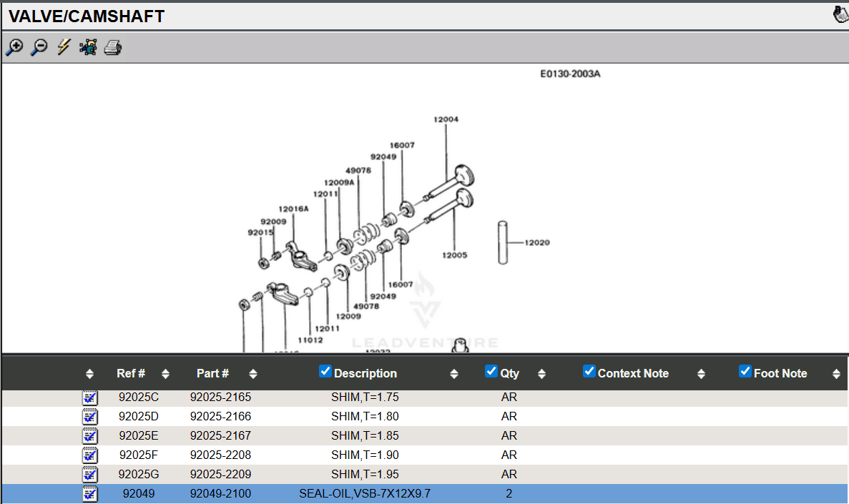Viewport: 849px width, 504px height.
Task: Click sort arrows right of Foot Note header
Action: (835, 374)
